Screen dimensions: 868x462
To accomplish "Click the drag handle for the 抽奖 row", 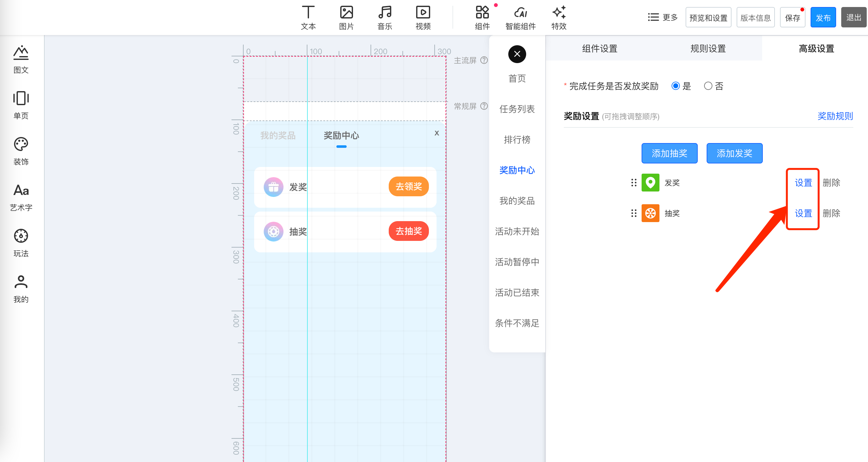I will (634, 213).
